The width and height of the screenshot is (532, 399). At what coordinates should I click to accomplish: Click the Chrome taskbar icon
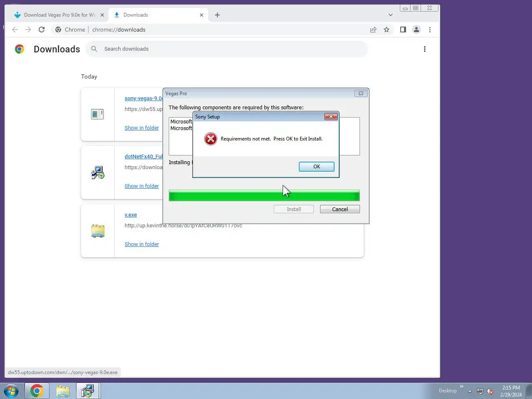point(37,391)
